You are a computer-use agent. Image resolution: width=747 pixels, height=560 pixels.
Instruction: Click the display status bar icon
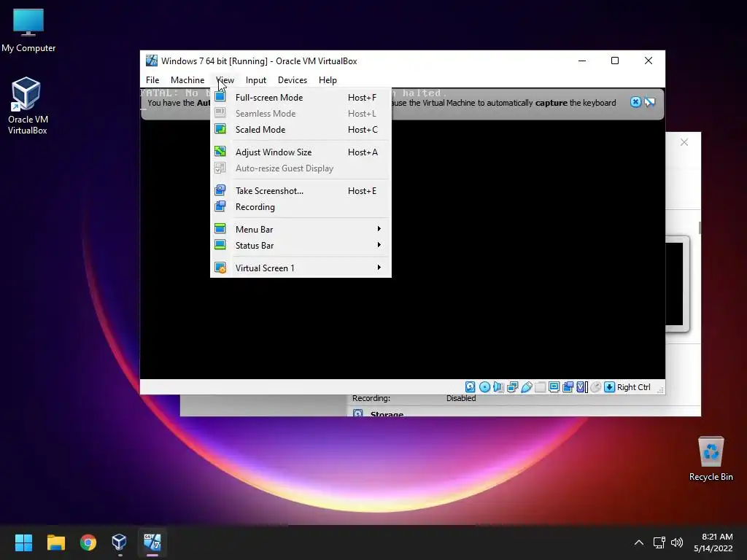tap(554, 387)
